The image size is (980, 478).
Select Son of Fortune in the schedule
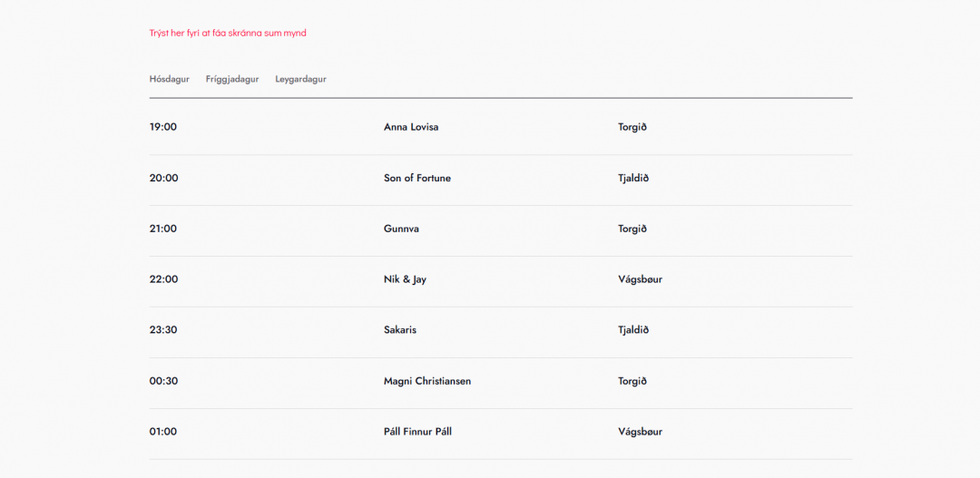[417, 178]
